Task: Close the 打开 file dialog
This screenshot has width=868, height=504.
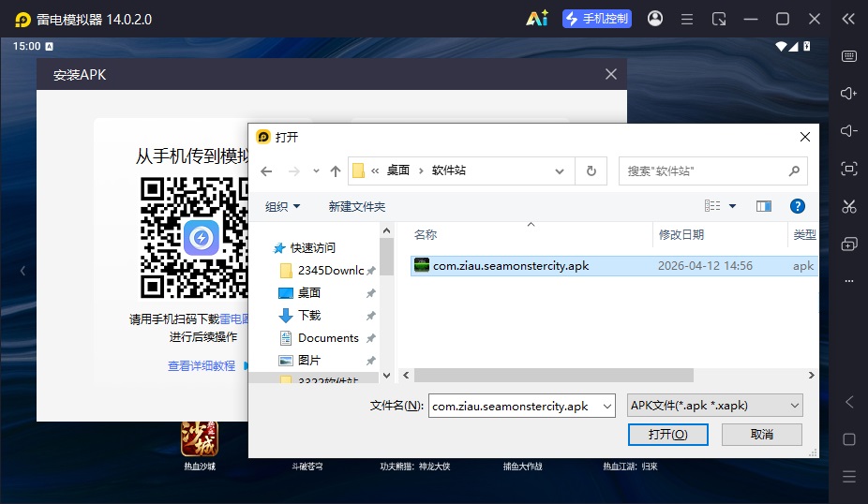Action: tap(805, 137)
